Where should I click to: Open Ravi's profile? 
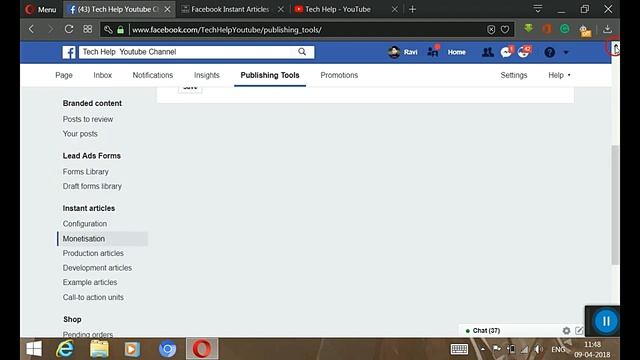coord(403,52)
